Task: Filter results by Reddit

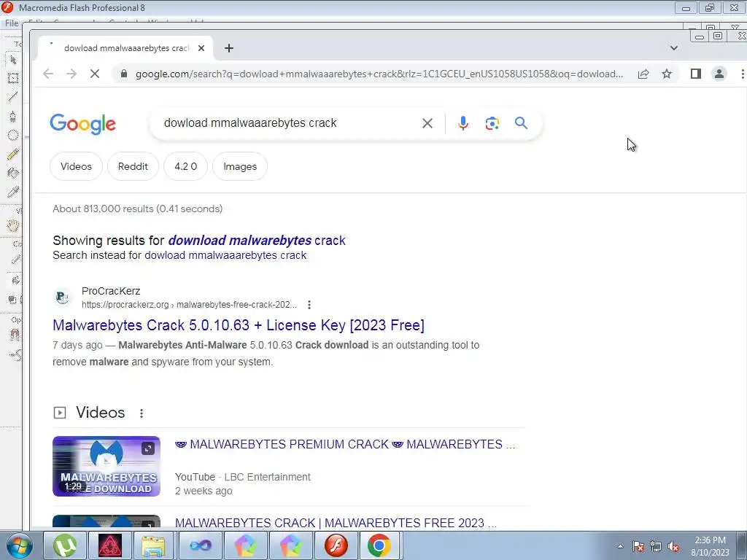Action: (133, 167)
